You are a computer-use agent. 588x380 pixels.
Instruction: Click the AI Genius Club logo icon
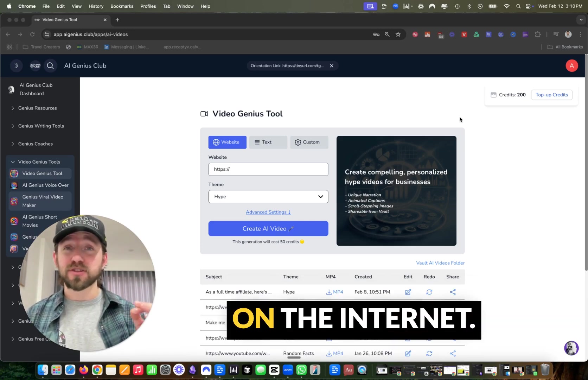pyautogui.click(x=35, y=66)
